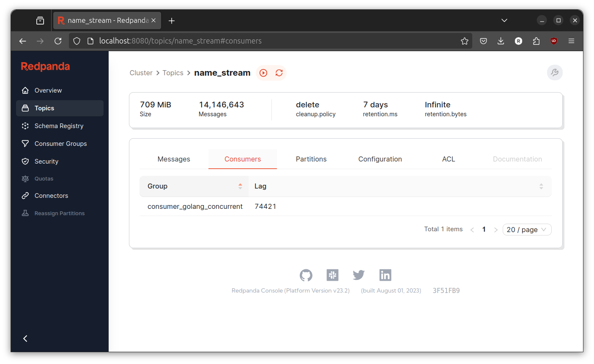Click the circular R account icon
This screenshot has width=594, height=364.
519,41
